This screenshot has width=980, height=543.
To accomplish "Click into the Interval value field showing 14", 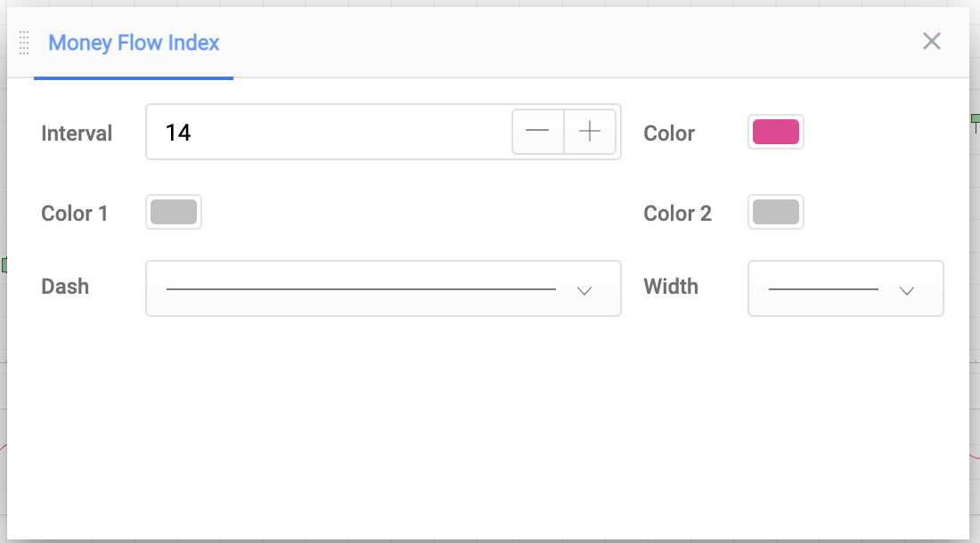I will click(x=328, y=132).
